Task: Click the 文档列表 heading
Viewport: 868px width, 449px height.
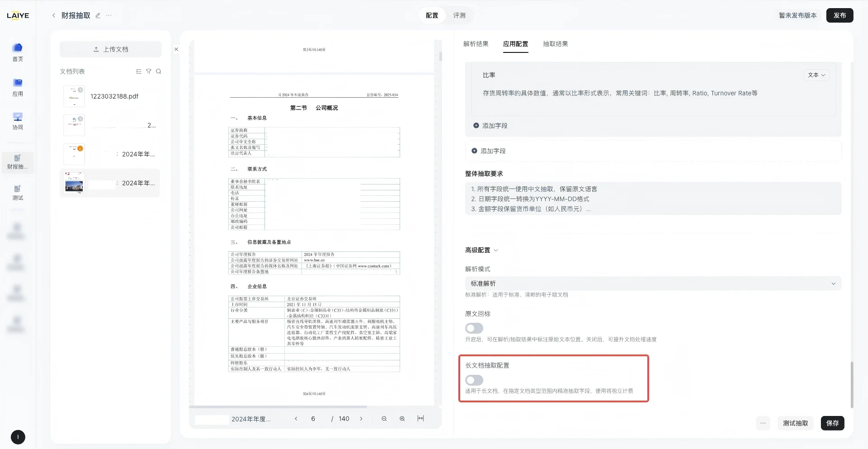Action: (x=72, y=71)
